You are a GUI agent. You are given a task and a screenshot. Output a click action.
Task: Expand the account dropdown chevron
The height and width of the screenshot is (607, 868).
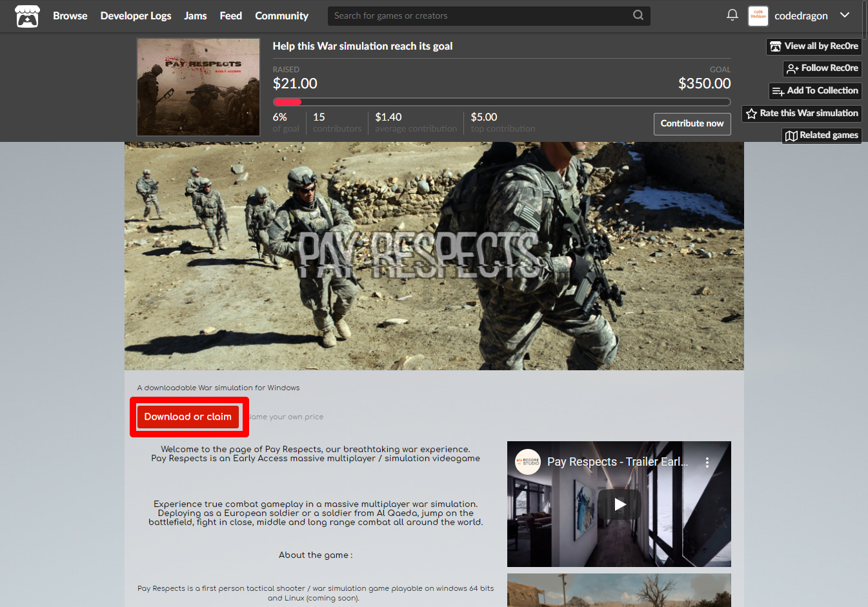[845, 15]
